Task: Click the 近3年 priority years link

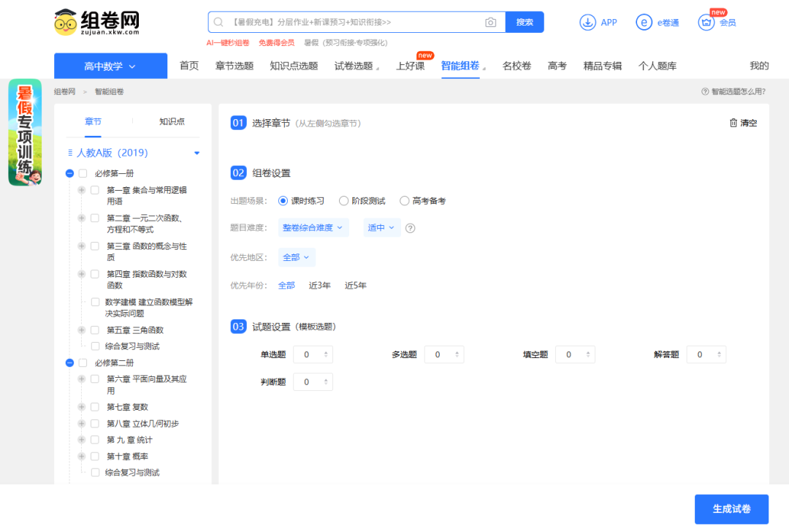Action: point(319,285)
